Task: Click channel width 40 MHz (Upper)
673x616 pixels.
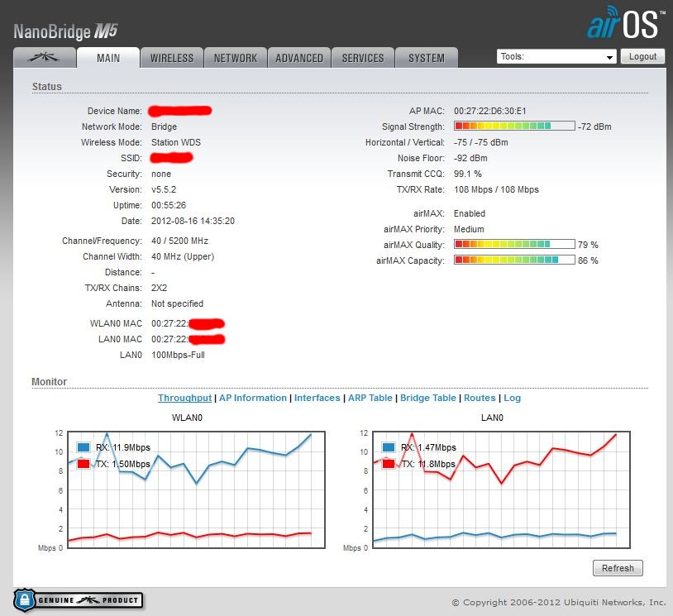Action: pos(183,256)
